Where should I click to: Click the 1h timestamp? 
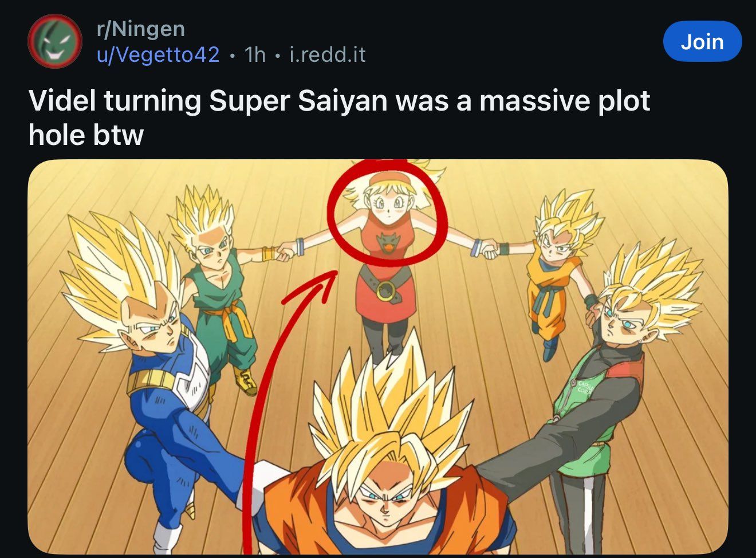(253, 56)
